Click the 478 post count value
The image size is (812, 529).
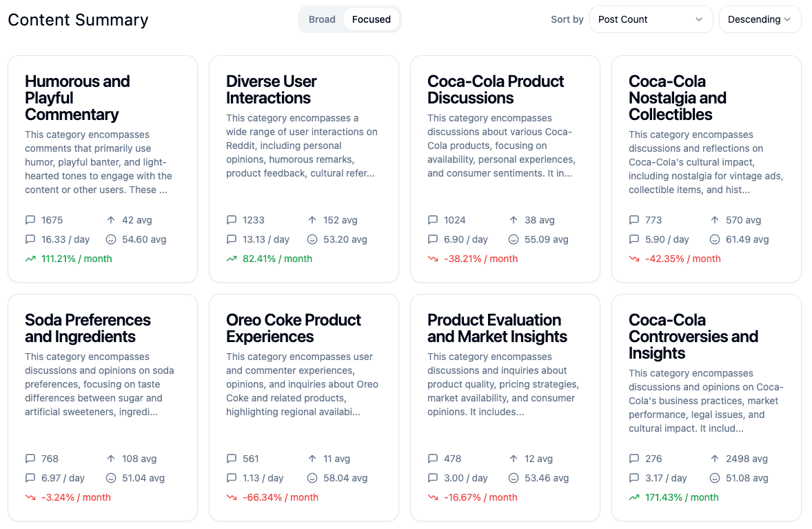click(452, 459)
